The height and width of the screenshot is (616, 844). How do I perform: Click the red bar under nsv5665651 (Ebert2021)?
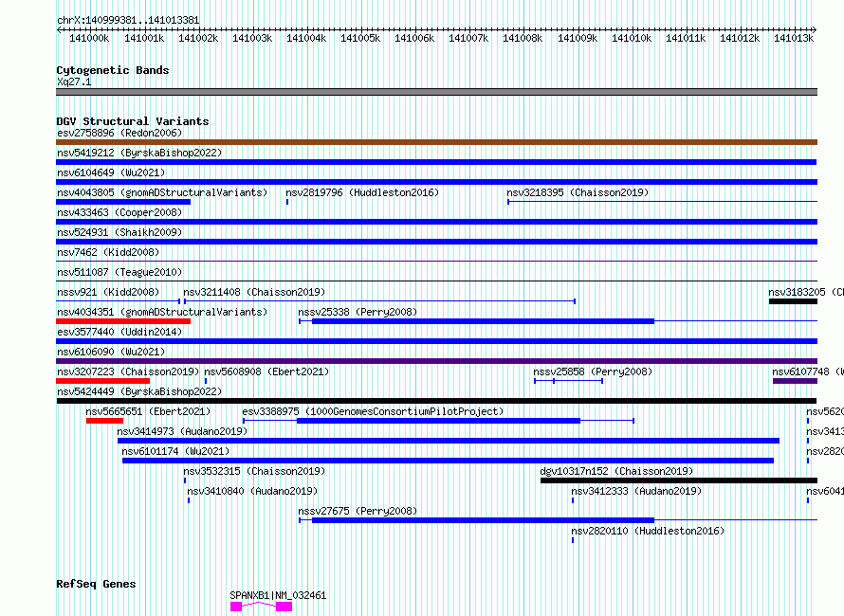pos(105,421)
